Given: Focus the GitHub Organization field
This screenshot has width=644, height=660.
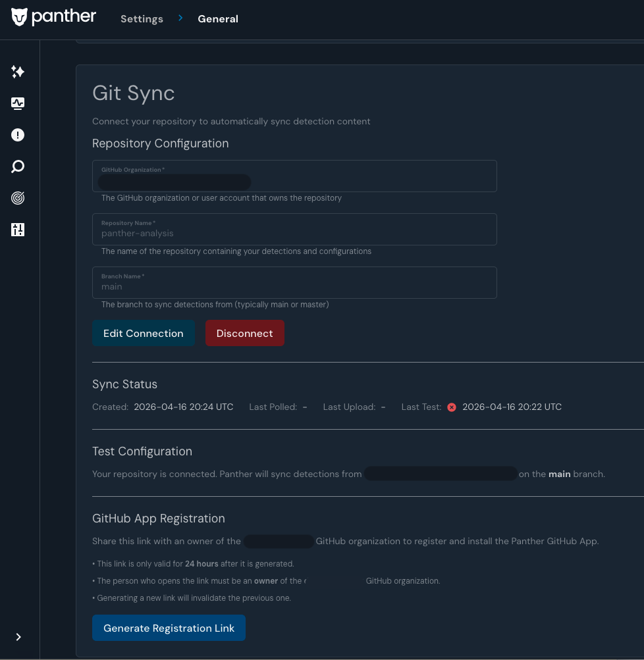Looking at the screenshot, I should (x=294, y=176).
